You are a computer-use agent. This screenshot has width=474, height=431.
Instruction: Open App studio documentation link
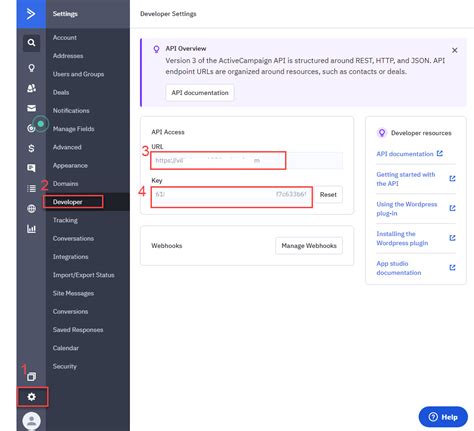pos(399,268)
